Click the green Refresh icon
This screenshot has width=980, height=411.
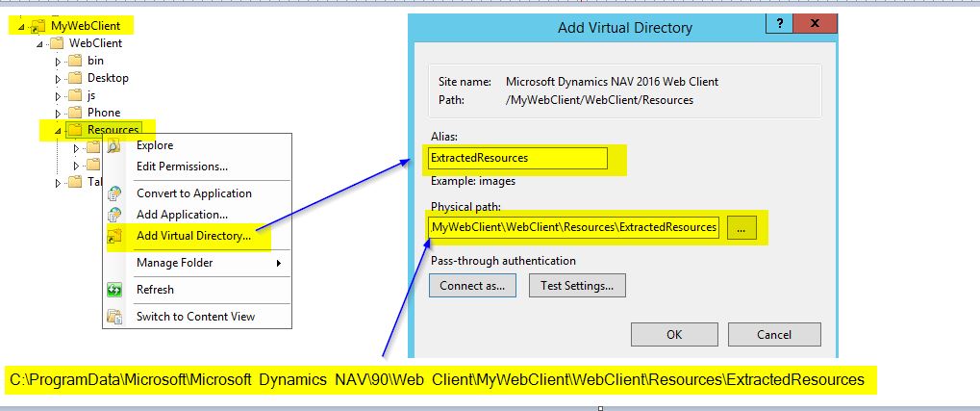coord(114,290)
